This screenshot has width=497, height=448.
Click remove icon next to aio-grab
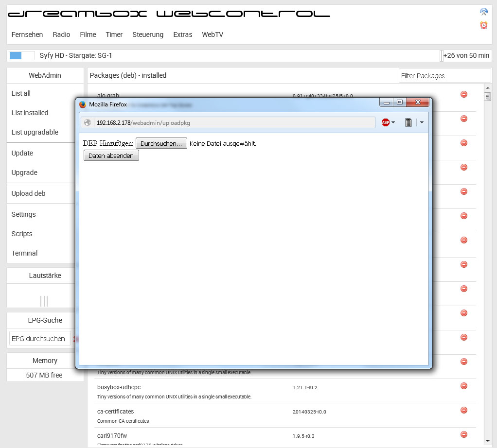pyautogui.click(x=463, y=94)
